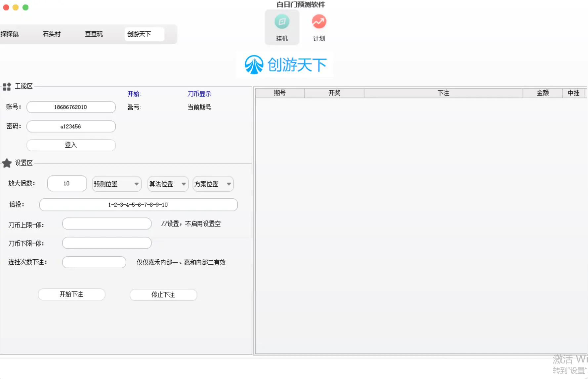Click the 金额 column header
This screenshot has width=588, height=379.
(542, 93)
